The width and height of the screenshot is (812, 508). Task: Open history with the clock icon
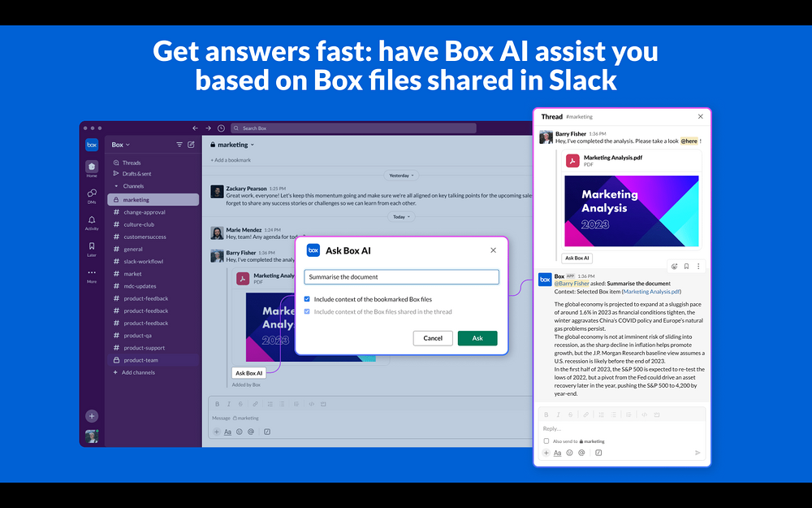221,128
